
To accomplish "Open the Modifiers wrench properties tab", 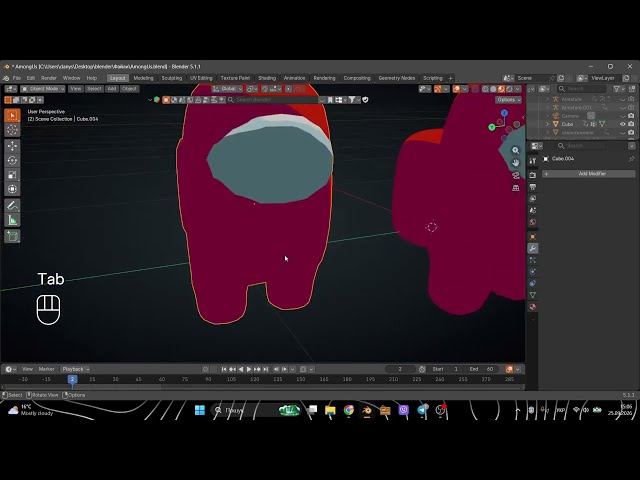I will pyautogui.click(x=533, y=248).
